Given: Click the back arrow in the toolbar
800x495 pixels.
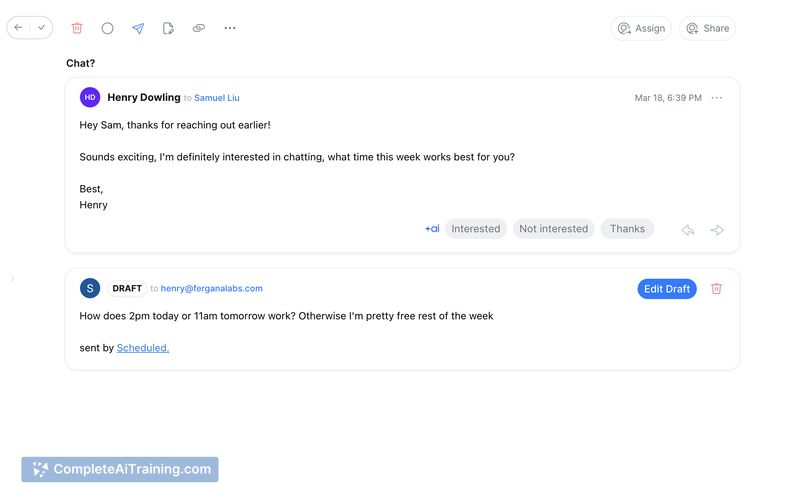Looking at the screenshot, I should [19, 28].
